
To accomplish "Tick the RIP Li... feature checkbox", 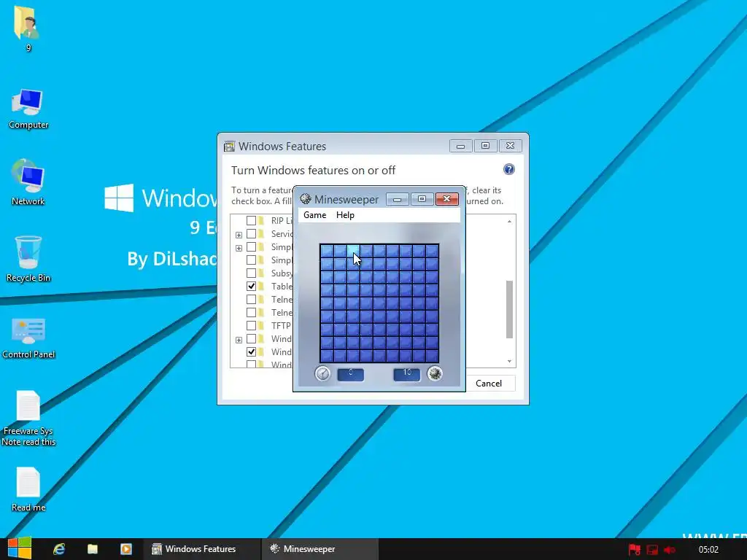I will point(251,220).
